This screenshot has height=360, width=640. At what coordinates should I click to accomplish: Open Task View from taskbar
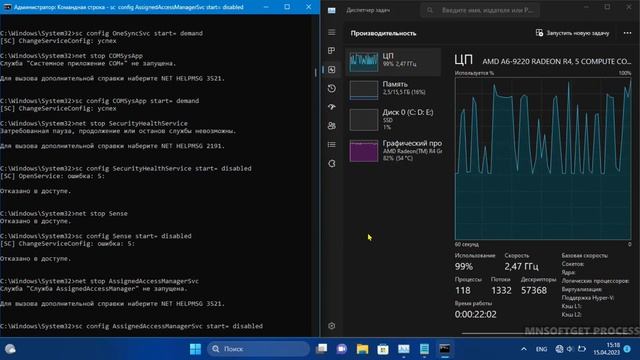point(322,349)
